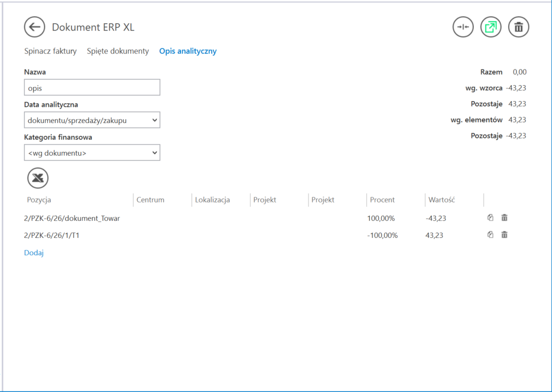This screenshot has height=392, width=552.
Task: Click the collapse columns icon in header
Action: pyautogui.click(x=463, y=27)
